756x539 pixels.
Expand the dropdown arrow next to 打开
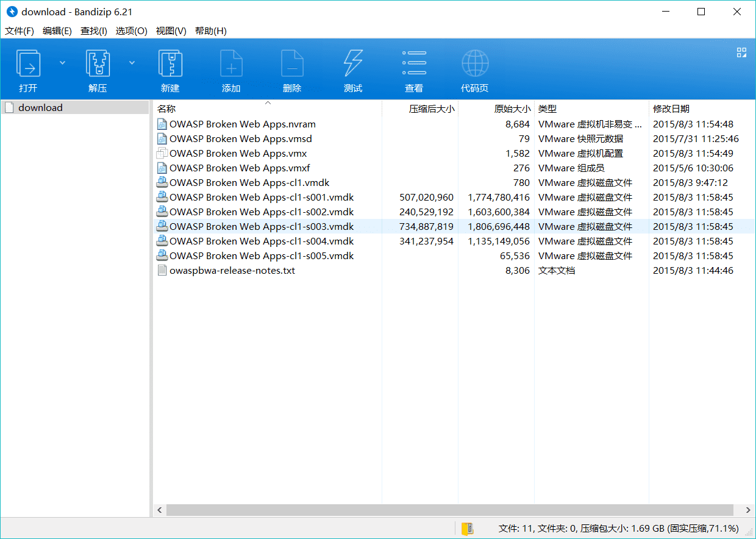tap(62, 62)
